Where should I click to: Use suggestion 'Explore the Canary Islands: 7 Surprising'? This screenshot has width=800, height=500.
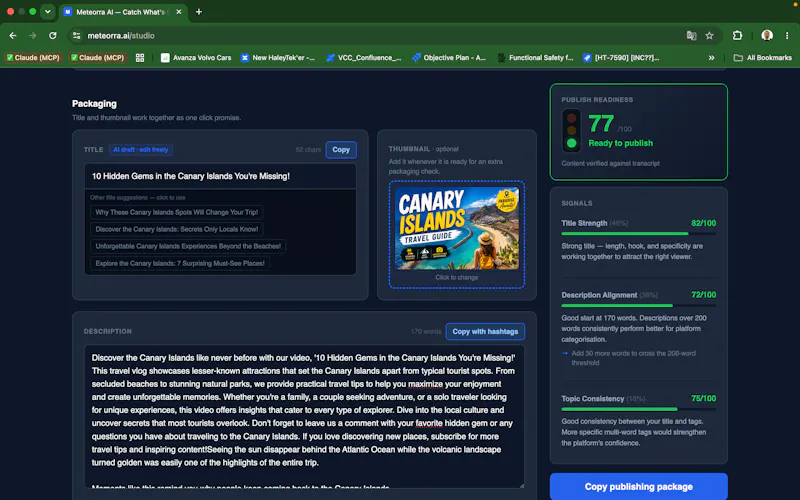click(180, 263)
